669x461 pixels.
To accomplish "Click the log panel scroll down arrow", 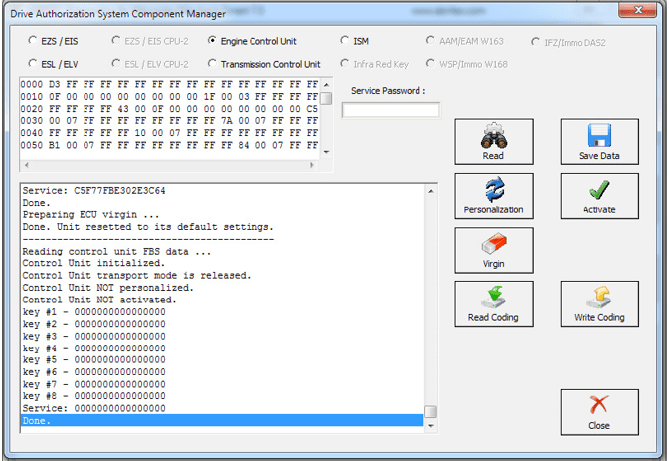I will coord(430,425).
